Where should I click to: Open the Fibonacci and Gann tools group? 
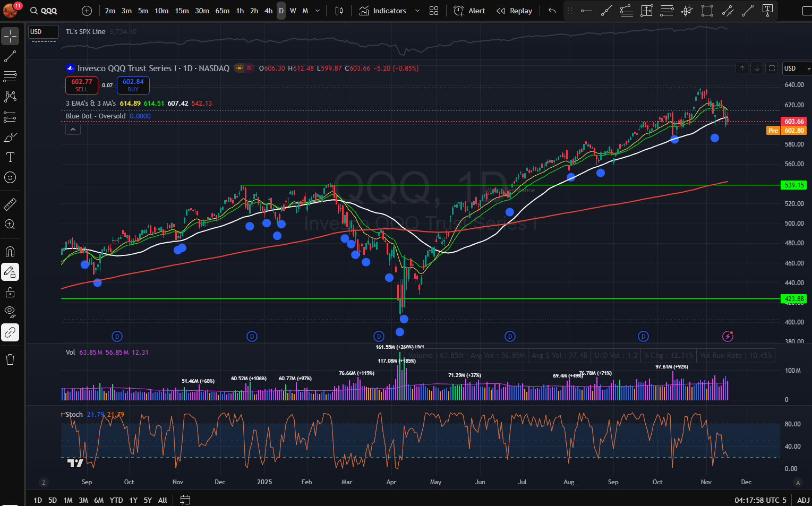coord(10,76)
